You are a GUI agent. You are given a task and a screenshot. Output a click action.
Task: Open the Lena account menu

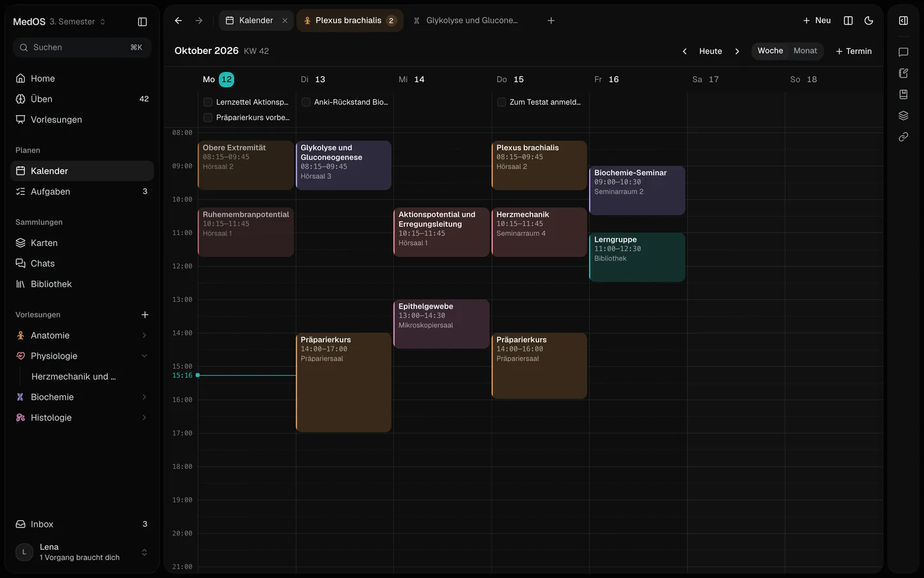click(x=82, y=552)
